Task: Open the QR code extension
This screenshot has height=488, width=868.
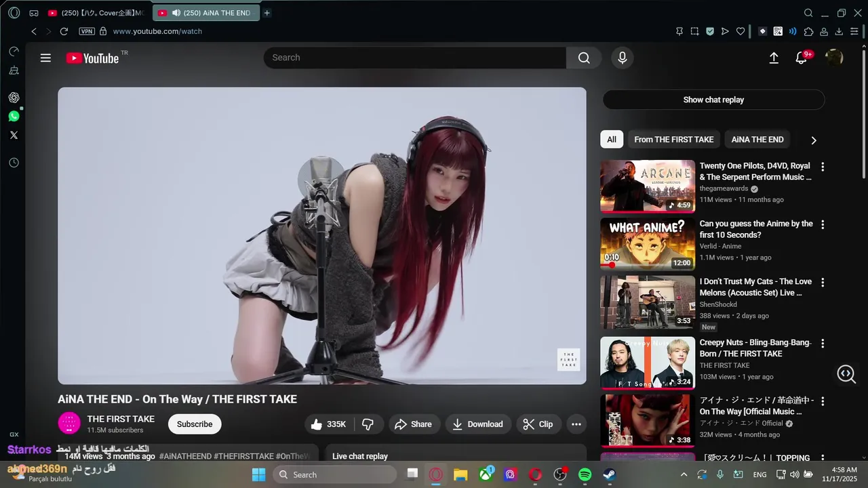Action: coord(778,31)
